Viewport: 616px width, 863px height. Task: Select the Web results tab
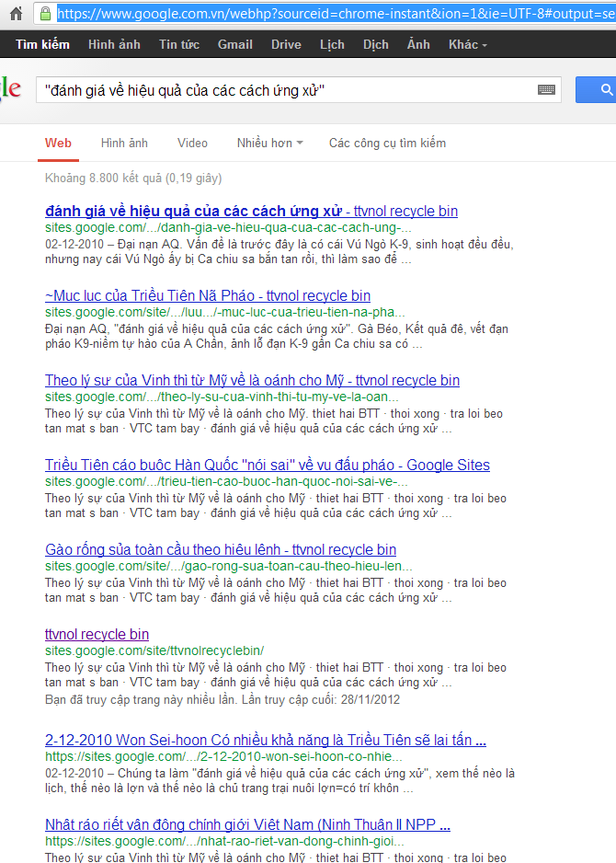(58, 144)
